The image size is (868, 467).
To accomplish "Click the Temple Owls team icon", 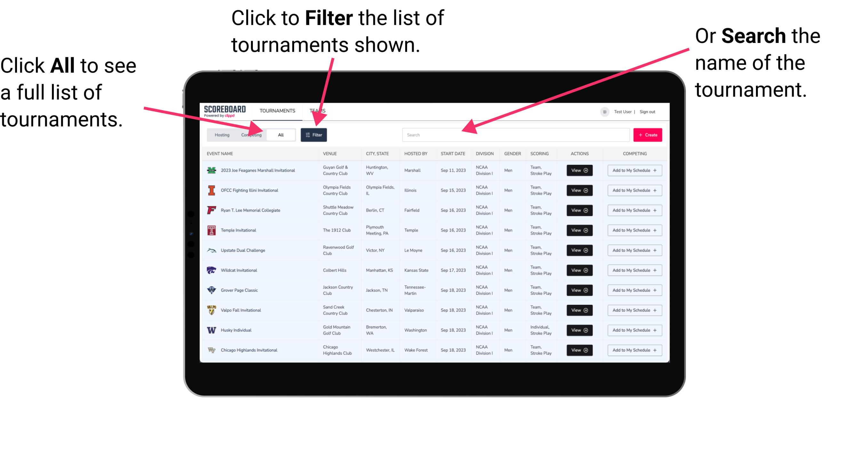I will (211, 230).
